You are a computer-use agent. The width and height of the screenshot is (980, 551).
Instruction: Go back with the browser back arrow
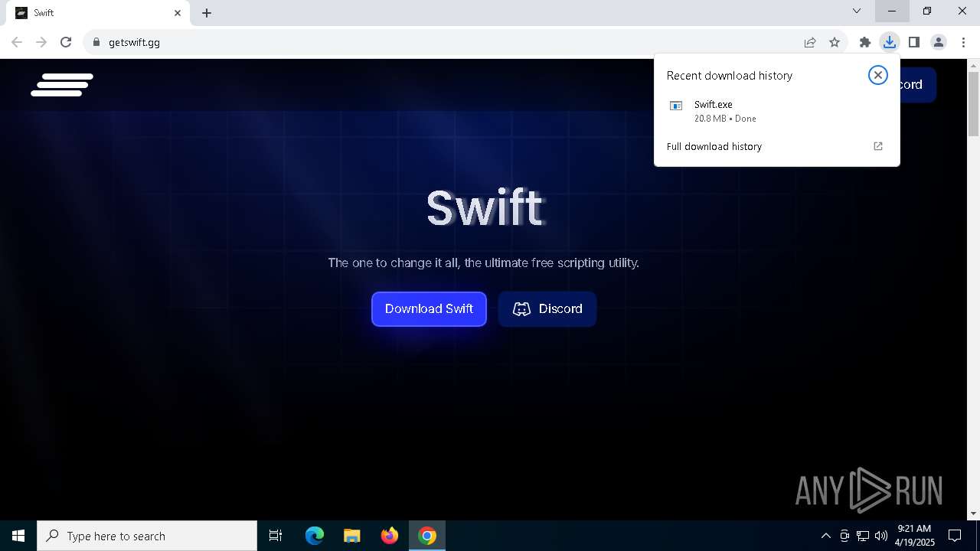(17, 42)
